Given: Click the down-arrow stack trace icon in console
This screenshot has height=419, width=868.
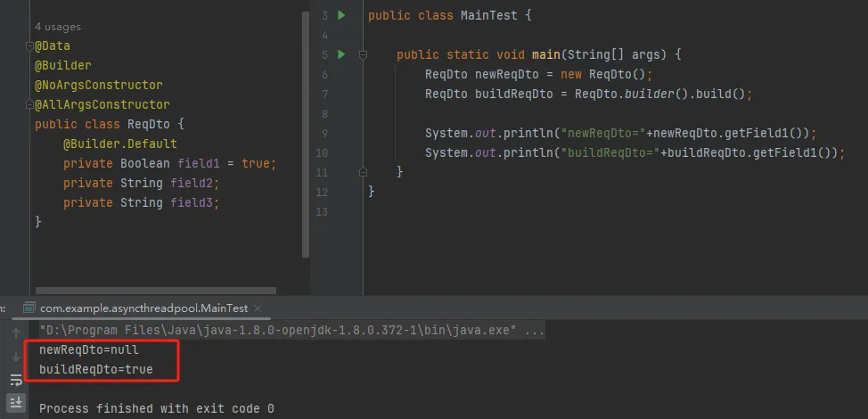Looking at the screenshot, I should pyautogui.click(x=15, y=357).
